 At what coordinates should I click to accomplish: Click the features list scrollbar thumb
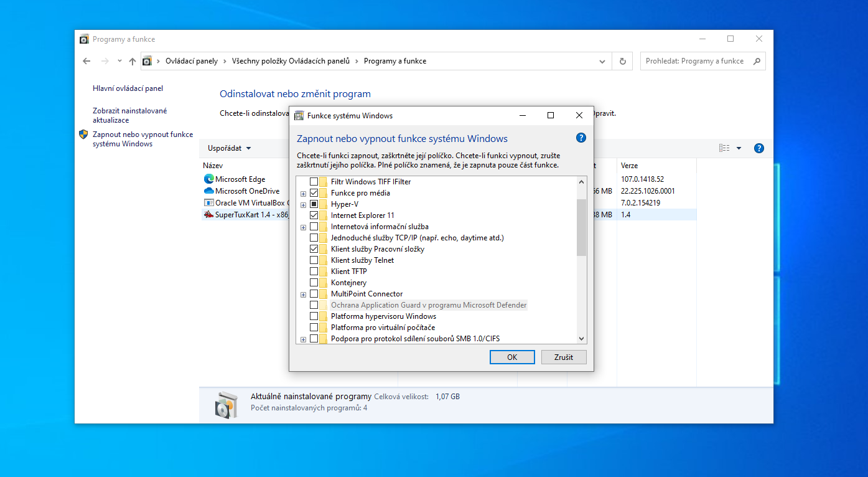click(582, 227)
